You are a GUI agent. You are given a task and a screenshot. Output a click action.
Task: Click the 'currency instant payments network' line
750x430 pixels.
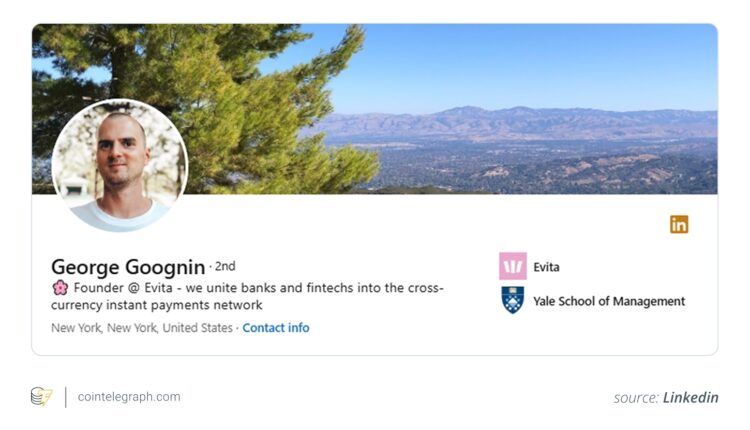[157, 305]
